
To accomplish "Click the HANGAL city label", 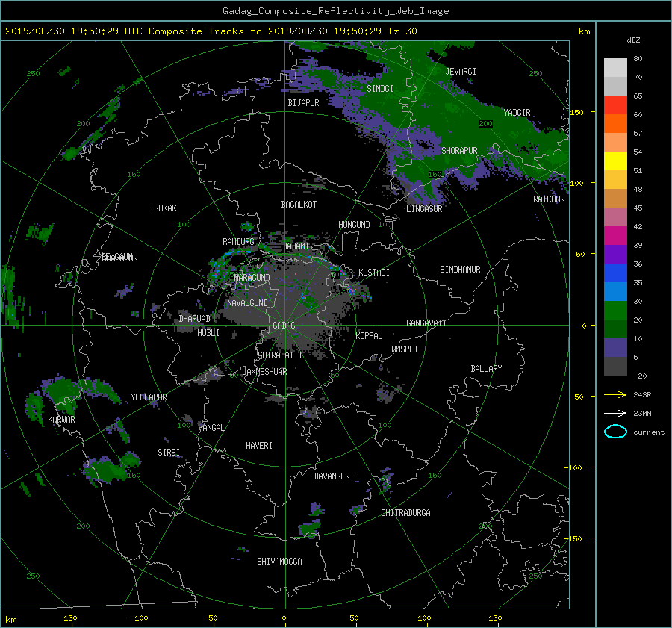I will (x=211, y=428).
